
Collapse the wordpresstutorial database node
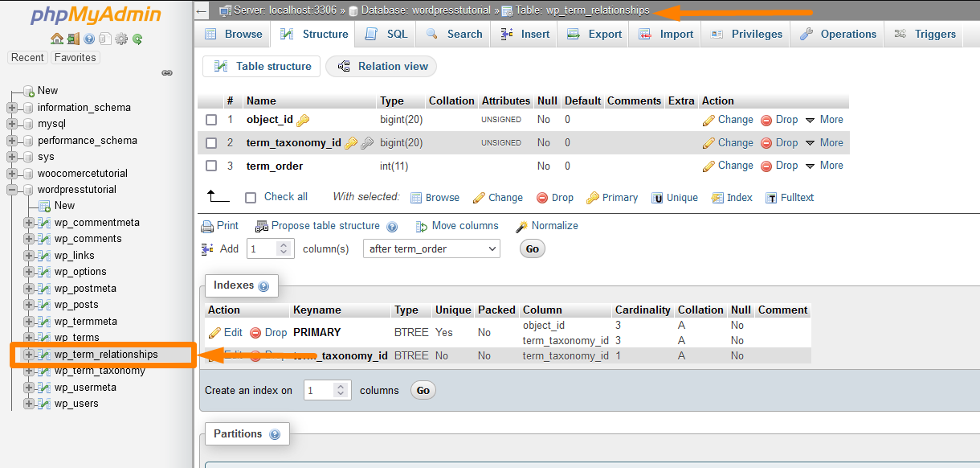(x=12, y=190)
